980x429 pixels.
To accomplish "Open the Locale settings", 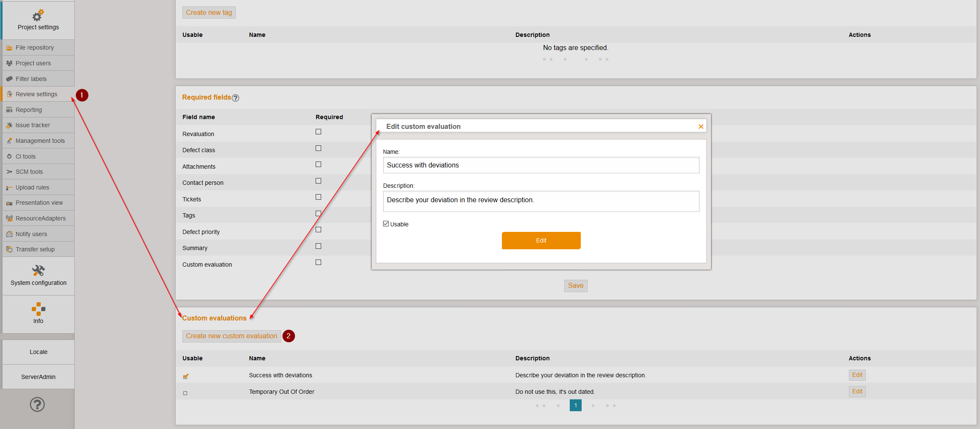I will point(38,351).
